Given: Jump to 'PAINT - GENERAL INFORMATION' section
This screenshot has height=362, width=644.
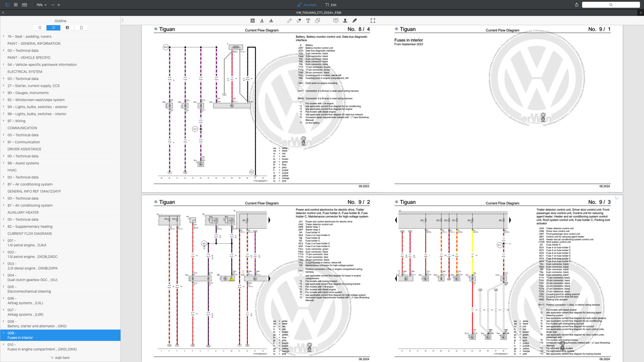Looking at the screenshot, I should 34,44.
